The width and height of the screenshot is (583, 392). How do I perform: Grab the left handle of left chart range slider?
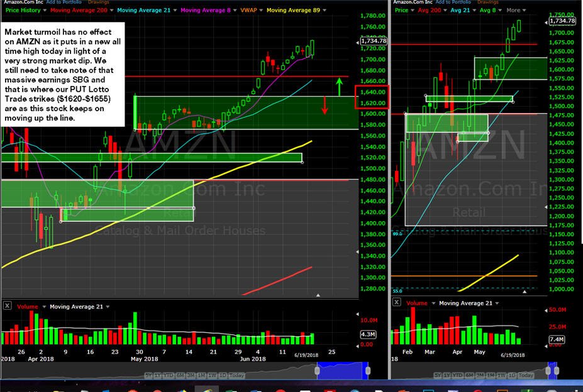[x=317, y=371]
